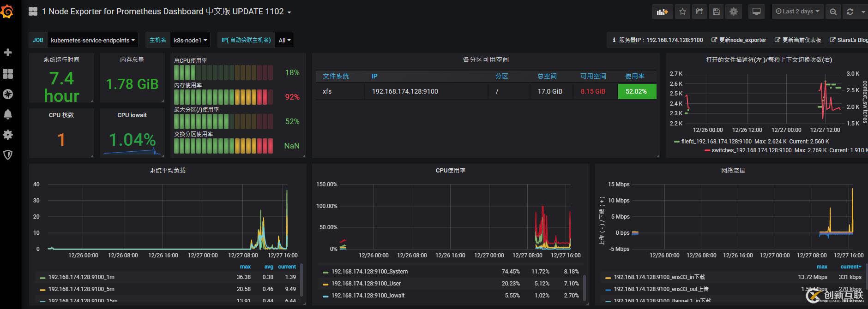Screen dimensions: 868x309
Task: Click the 8.15 GiB available space cell
Action: coord(593,91)
